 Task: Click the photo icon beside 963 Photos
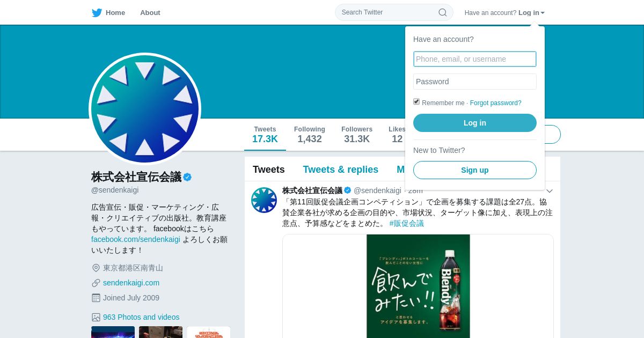(x=96, y=317)
